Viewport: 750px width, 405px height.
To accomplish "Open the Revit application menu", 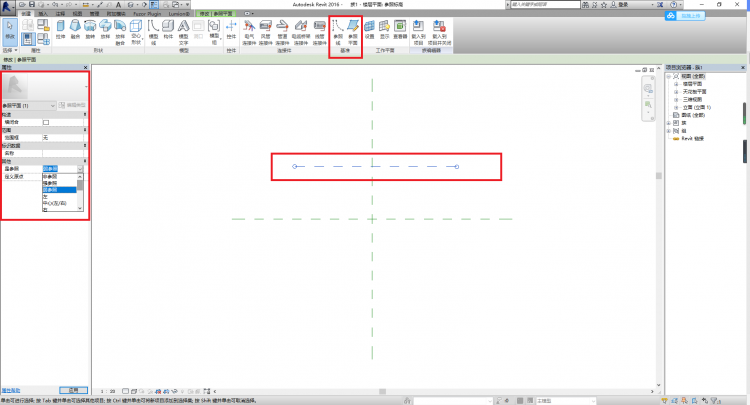I will (7, 6).
